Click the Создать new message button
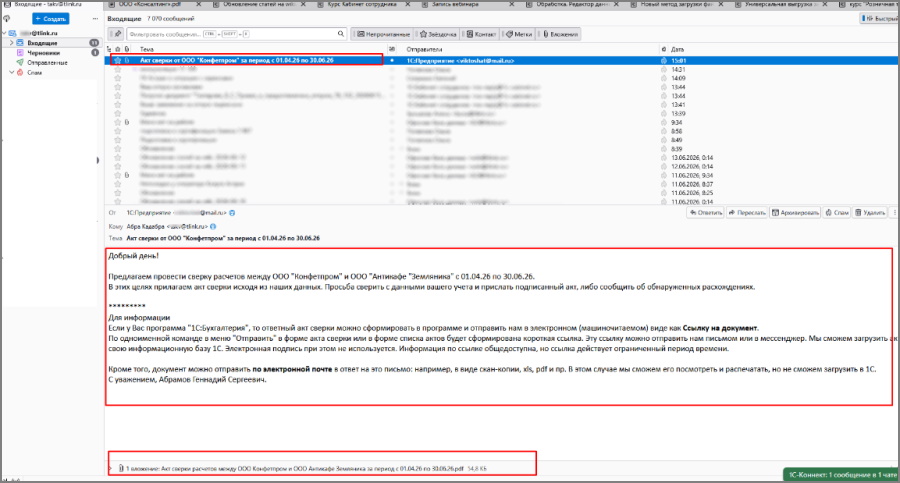Image resolution: width=900 pixels, height=483 pixels. [x=51, y=18]
